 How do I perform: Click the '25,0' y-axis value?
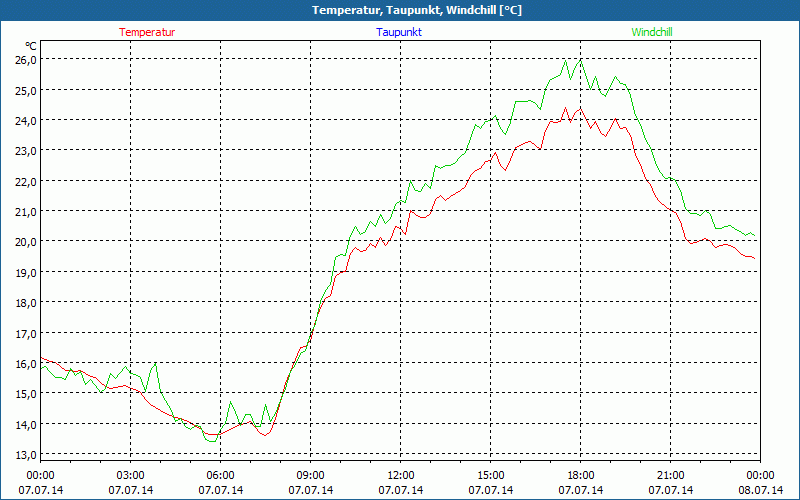click(x=26, y=90)
